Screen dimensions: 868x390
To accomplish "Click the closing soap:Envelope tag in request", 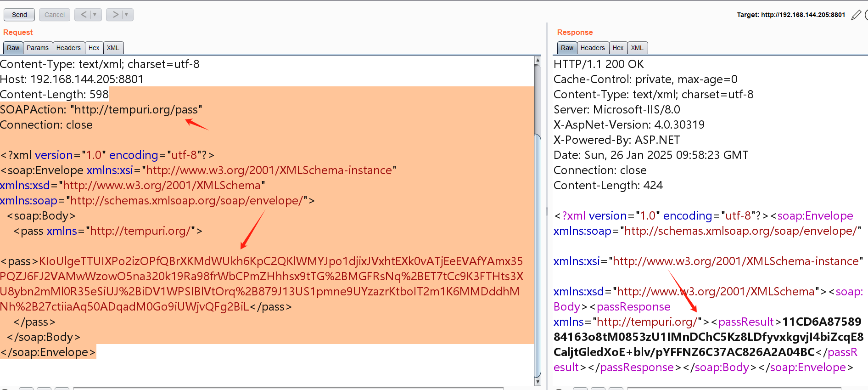I will pyautogui.click(x=48, y=352).
